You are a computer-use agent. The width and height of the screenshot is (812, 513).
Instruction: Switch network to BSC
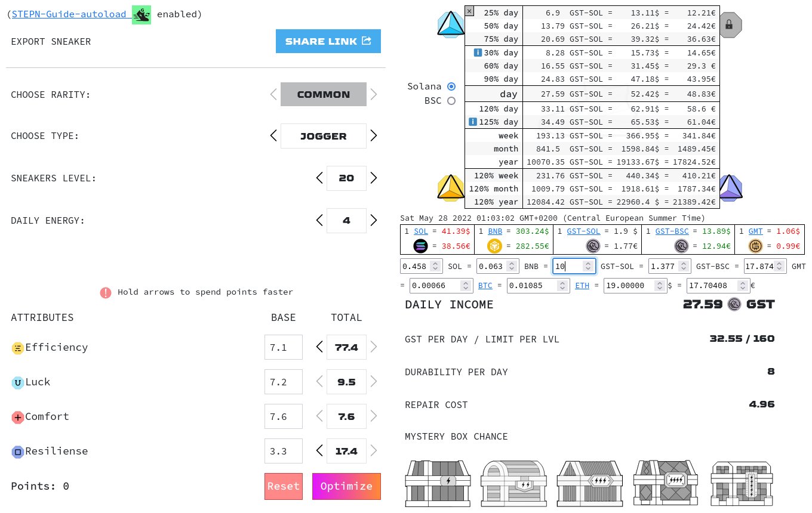pyautogui.click(x=451, y=100)
